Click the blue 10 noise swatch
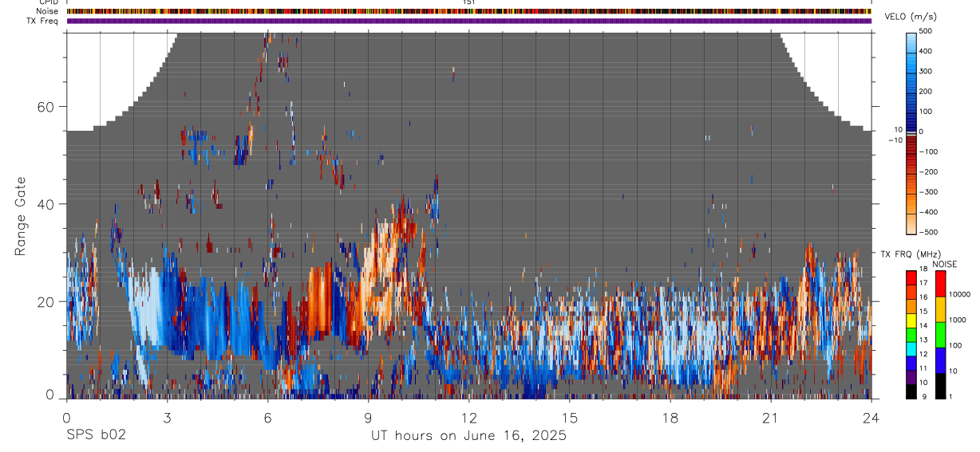The width and height of the screenshot is (980, 452). (x=939, y=360)
